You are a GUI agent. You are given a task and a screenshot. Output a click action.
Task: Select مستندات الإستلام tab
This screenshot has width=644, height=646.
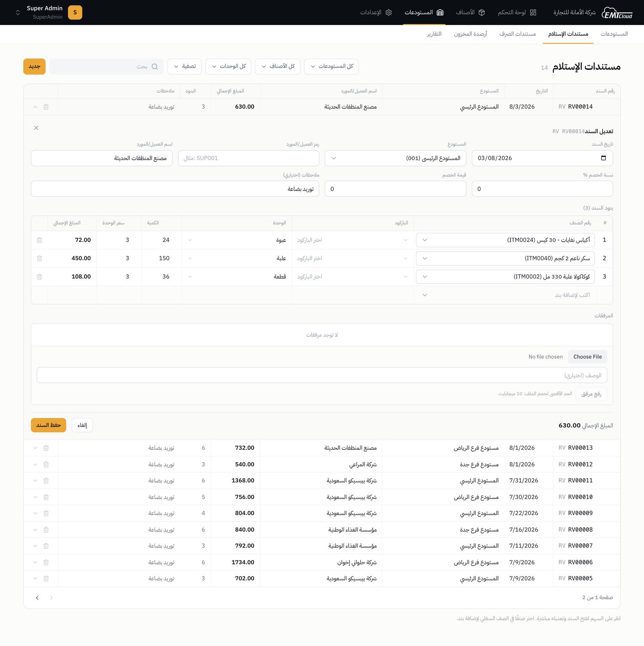tap(568, 34)
